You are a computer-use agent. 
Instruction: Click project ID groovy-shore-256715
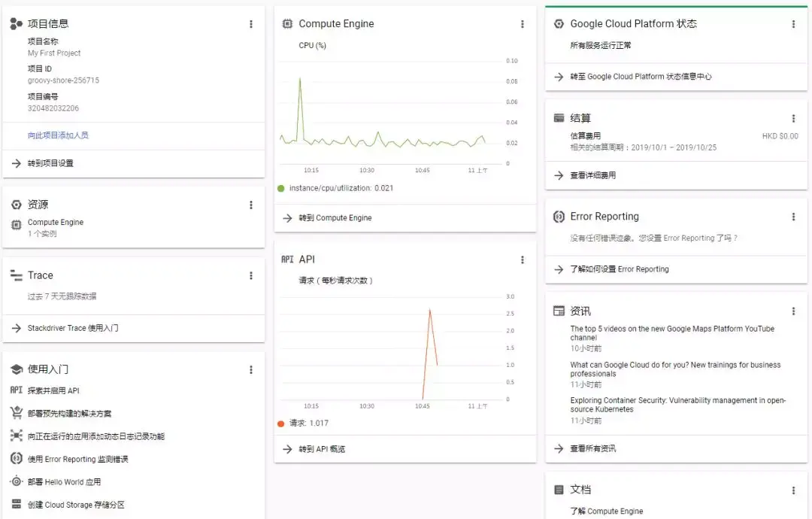[x=63, y=80]
